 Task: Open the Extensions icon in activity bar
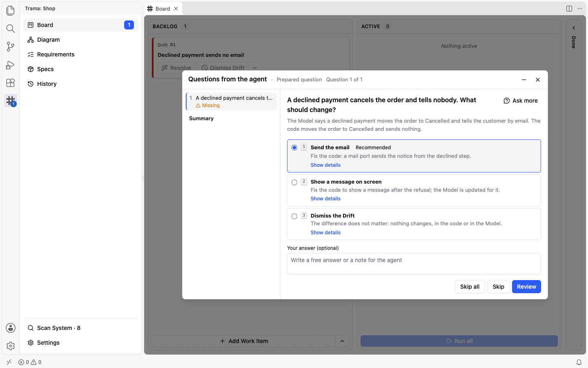tap(11, 83)
